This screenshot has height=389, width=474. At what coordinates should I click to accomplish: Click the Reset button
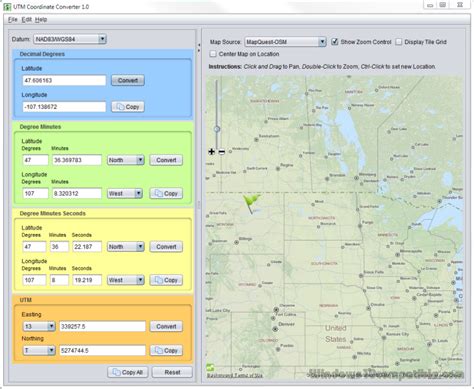tap(172, 372)
